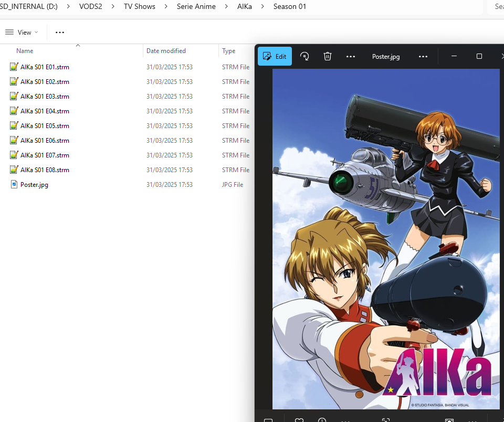Screen dimensions: 504x422
Task: Toggle the filmstrip icon at bottom left of Photos
Action: [x=268, y=420]
